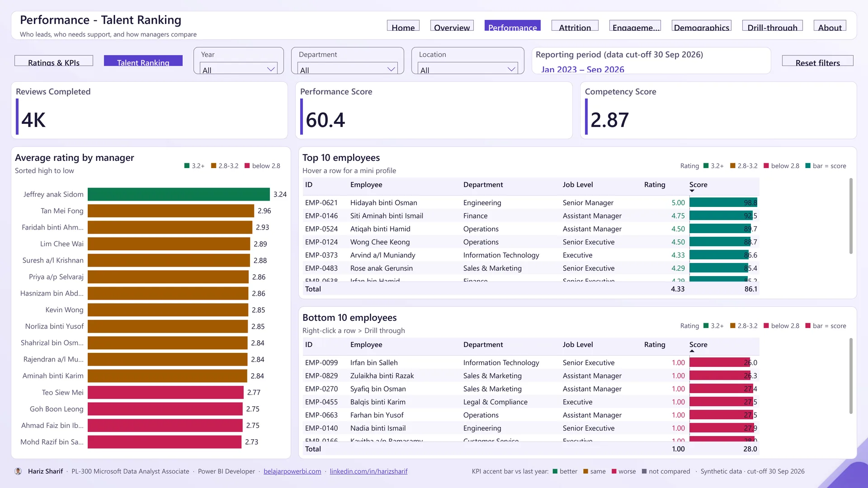Click Hariz Sharif's profile avatar icon
The image size is (868, 488).
(18, 471)
